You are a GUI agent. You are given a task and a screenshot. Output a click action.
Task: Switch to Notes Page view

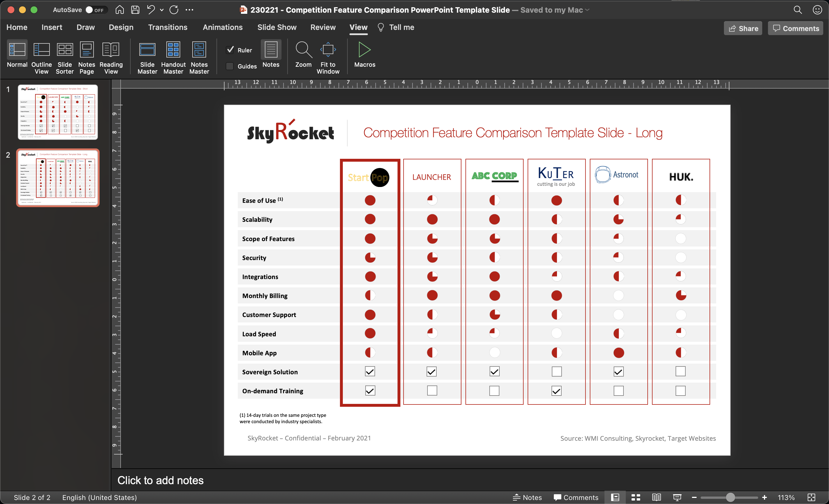click(x=86, y=57)
